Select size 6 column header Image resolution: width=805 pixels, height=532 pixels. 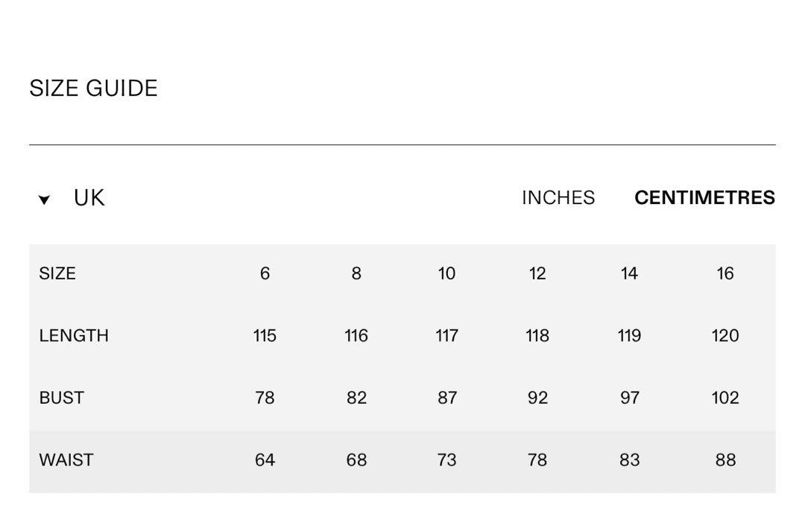265,273
